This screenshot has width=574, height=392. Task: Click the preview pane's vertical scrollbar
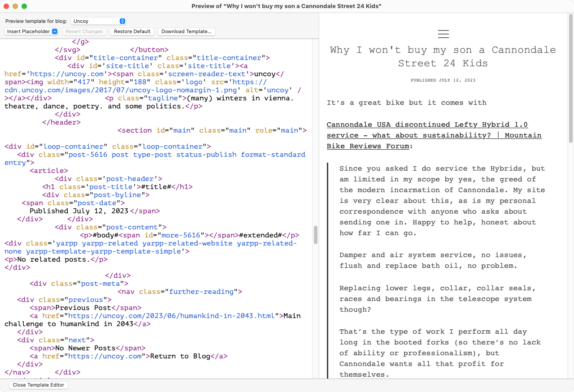click(571, 78)
